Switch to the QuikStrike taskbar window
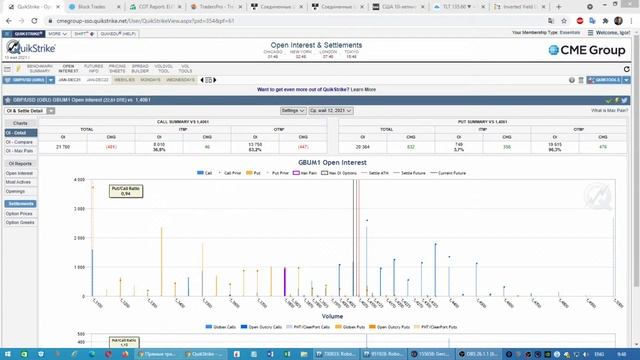 pos(204,354)
